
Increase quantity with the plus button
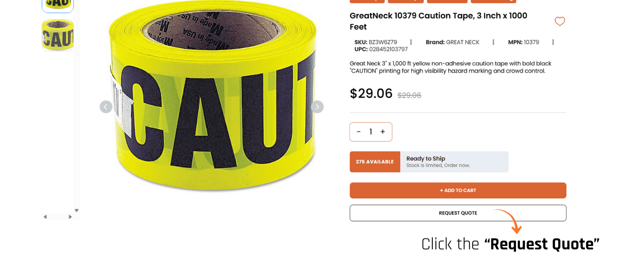point(383,132)
